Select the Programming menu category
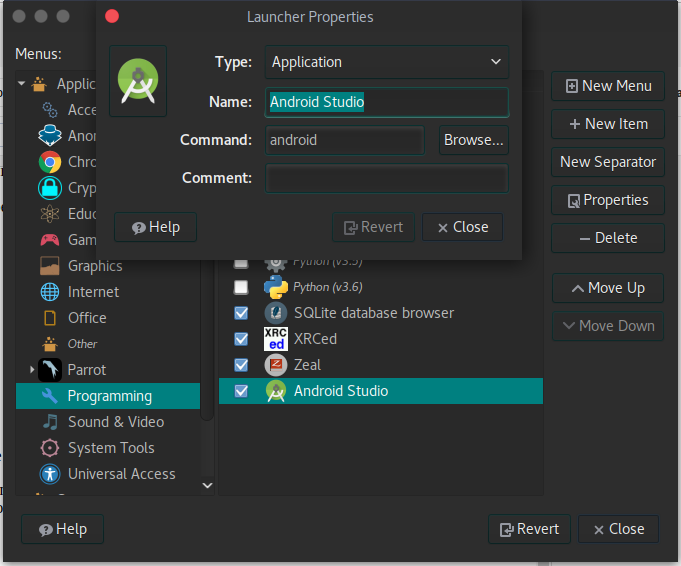Image resolution: width=681 pixels, height=566 pixels. tap(108, 396)
